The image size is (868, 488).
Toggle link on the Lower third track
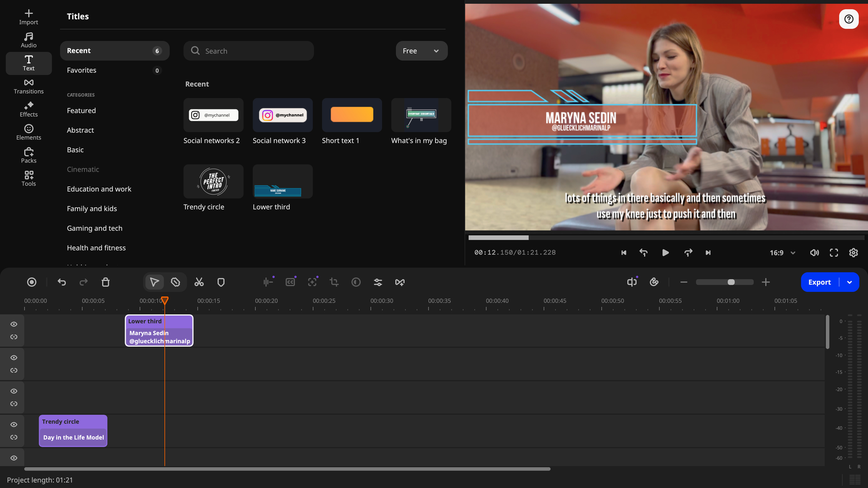click(14, 337)
